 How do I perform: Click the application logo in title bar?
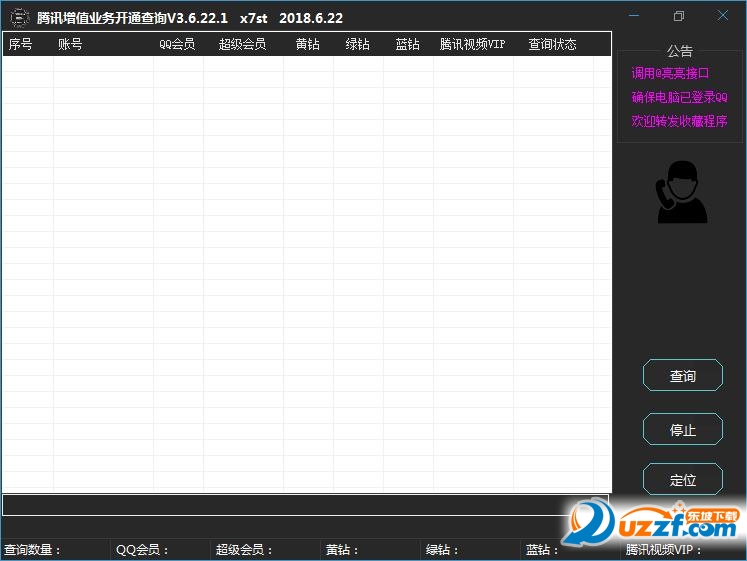(20, 18)
